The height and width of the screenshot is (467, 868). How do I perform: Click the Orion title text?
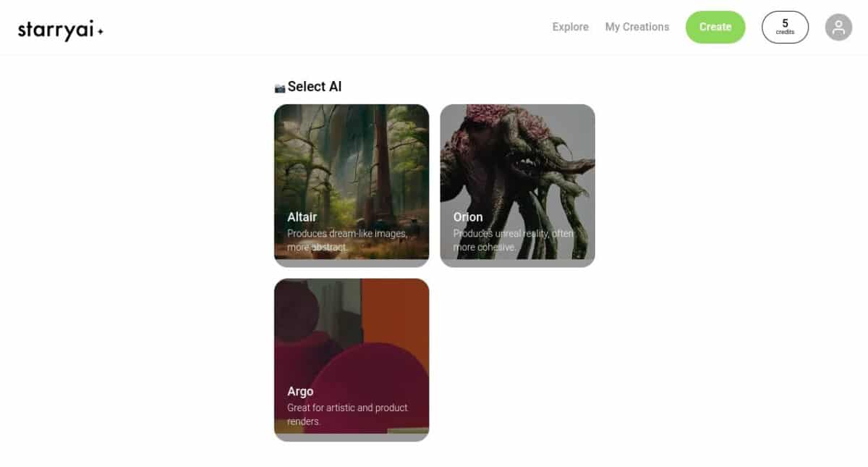[x=468, y=216]
